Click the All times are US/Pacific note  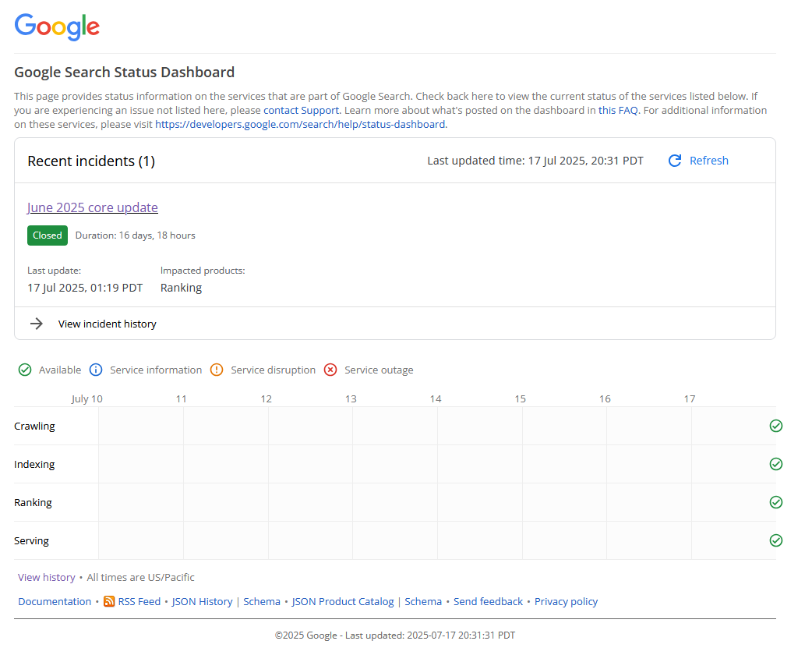(x=140, y=577)
